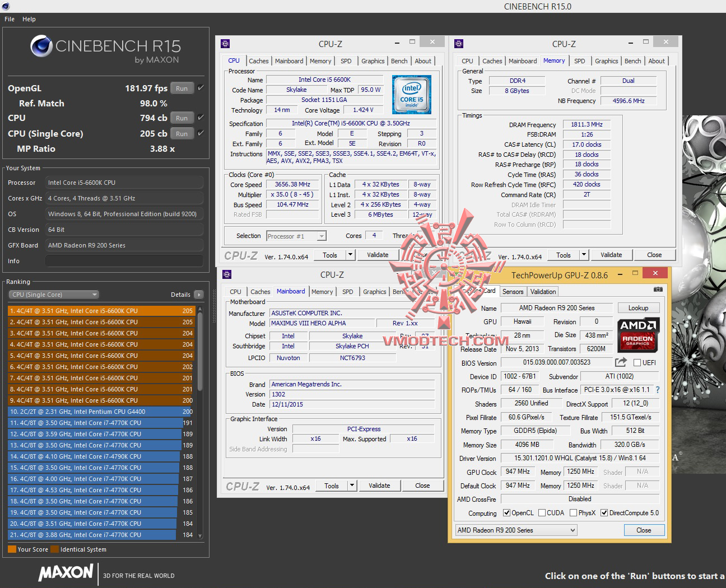
Task: Click the MAXON logo at the bottom
Action: pos(66,572)
